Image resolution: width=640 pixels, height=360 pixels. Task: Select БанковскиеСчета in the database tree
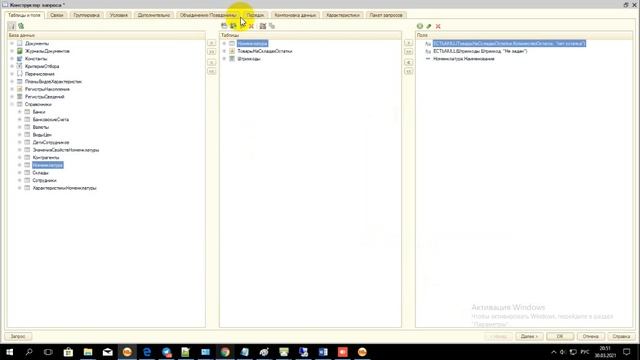[x=51, y=120]
